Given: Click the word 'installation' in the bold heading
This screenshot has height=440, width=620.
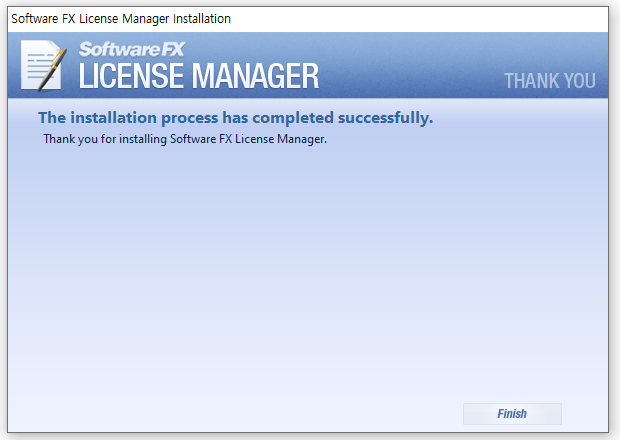Looking at the screenshot, I should [119, 118].
